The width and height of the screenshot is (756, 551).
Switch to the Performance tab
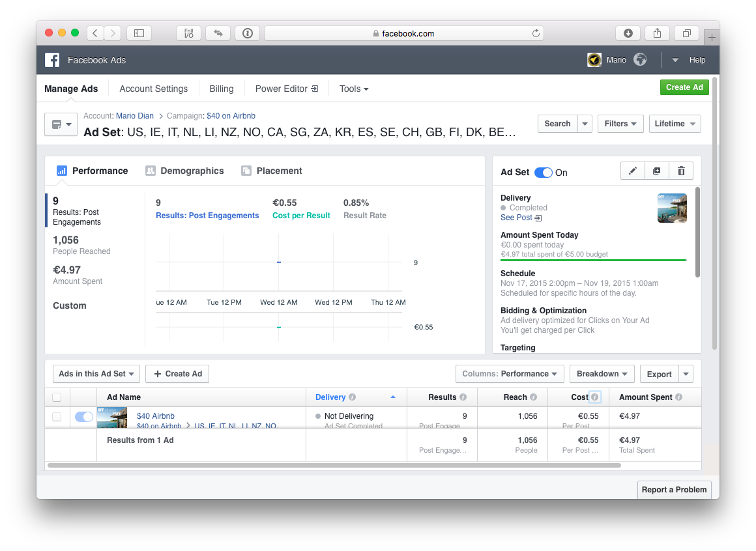pos(92,171)
